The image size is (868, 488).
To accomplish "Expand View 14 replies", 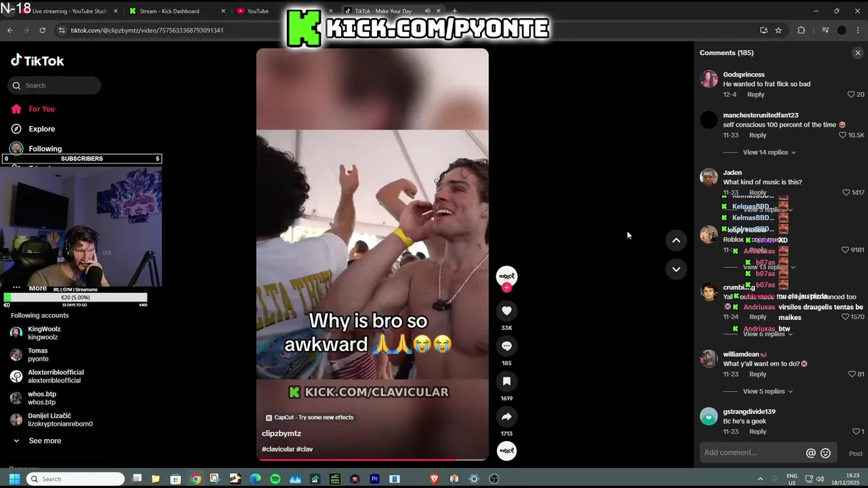I will (769, 152).
